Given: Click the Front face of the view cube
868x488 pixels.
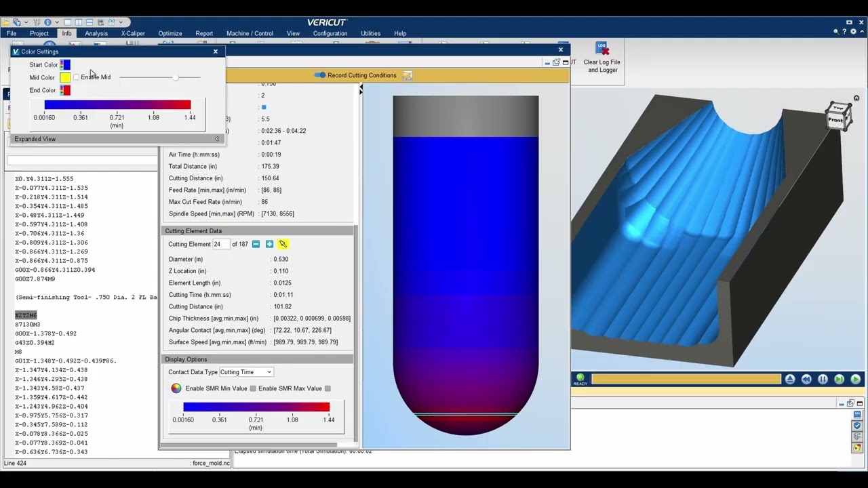Looking at the screenshot, I should click(x=835, y=120).
